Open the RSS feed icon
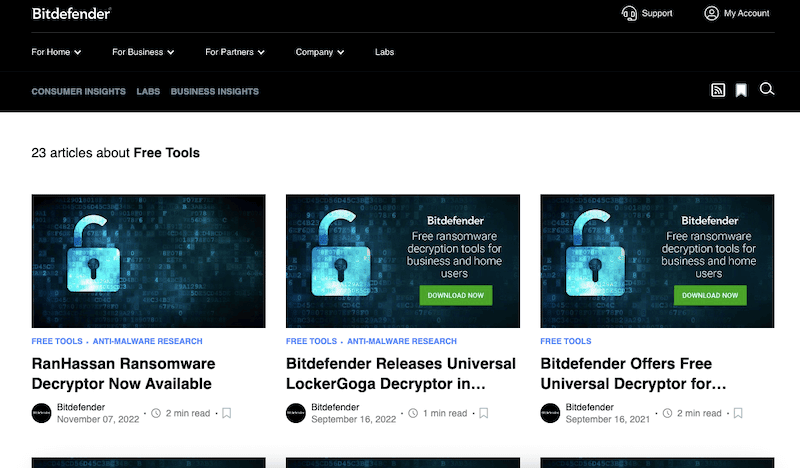This screenshot has height=468, width=800. [x=718, y=90]
